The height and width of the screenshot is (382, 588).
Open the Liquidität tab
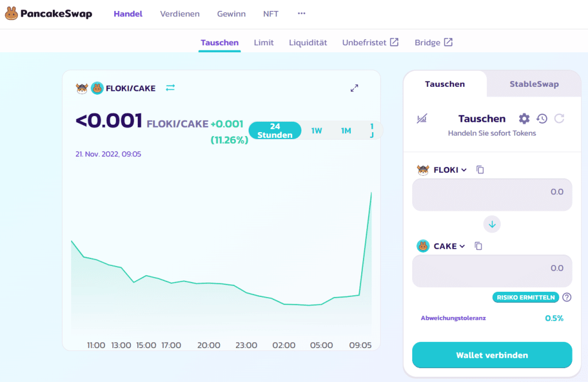(308, 43)
